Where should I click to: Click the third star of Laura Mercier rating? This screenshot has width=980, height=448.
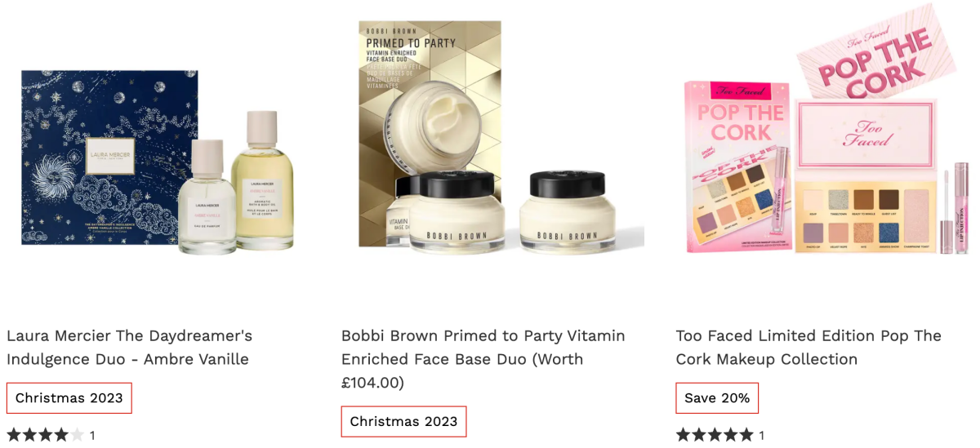coord(46,436)
